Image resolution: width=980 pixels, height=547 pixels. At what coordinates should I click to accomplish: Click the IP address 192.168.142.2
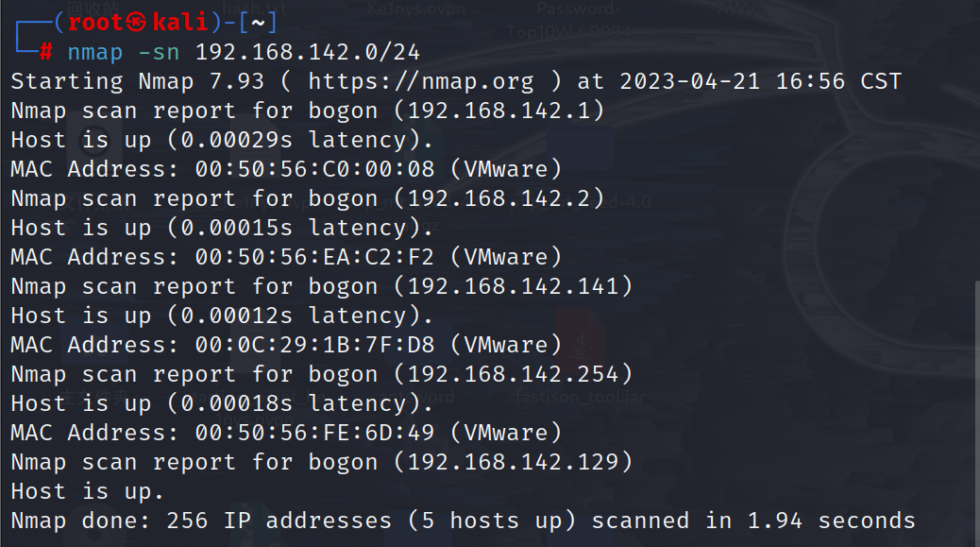(499, 198)
